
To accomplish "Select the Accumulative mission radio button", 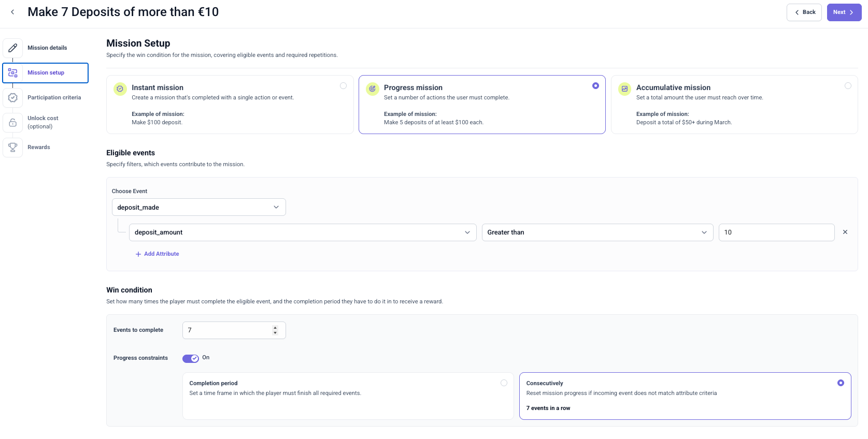I will point(848,86).
